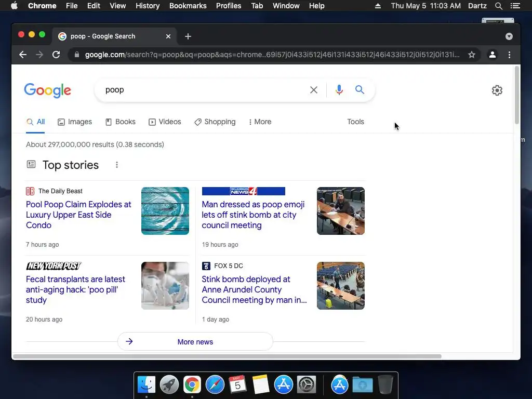Open 'Pool Poop Claim Explodes' article
Screen dimensions: 532x399
click(78, 215)
